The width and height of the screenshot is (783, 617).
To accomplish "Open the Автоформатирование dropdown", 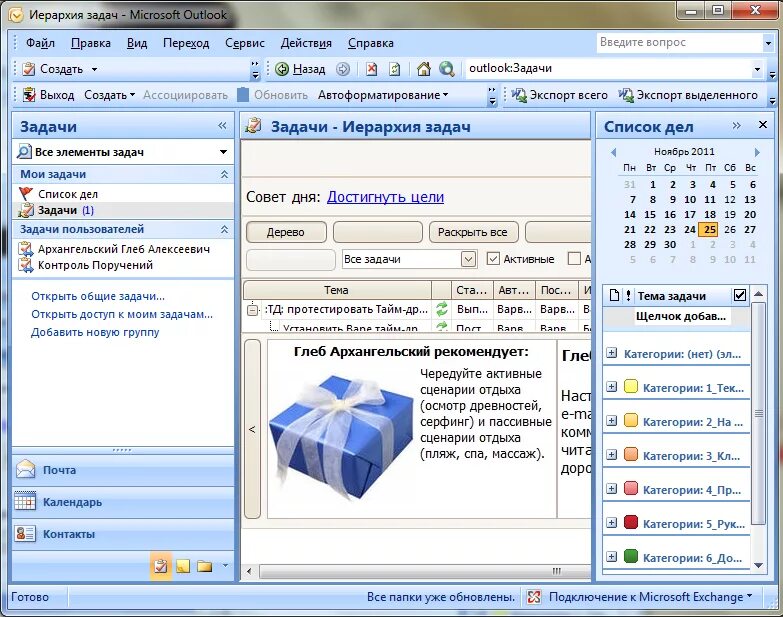I will [383, 95].
